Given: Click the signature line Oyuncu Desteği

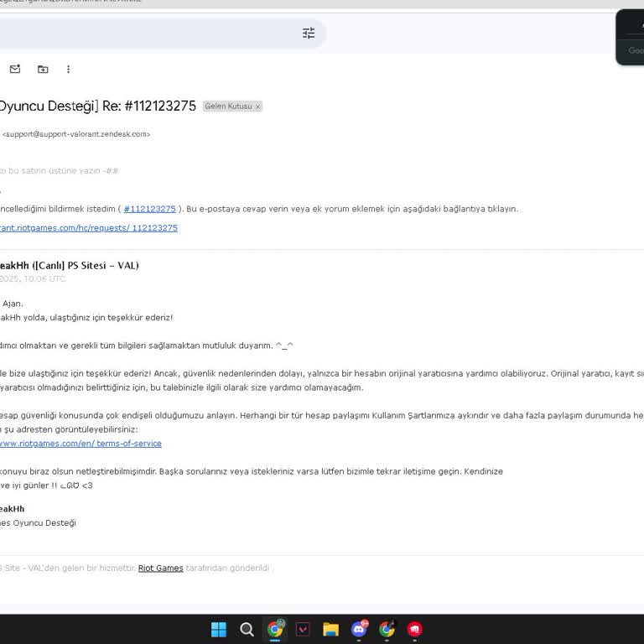Looking at the screenshot, I should click(44, 523).
